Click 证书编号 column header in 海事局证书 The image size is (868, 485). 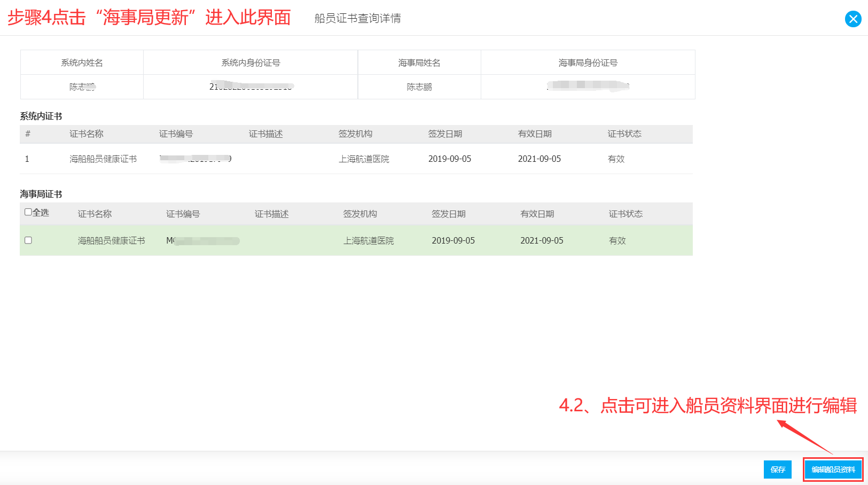[x=183, y=214]
